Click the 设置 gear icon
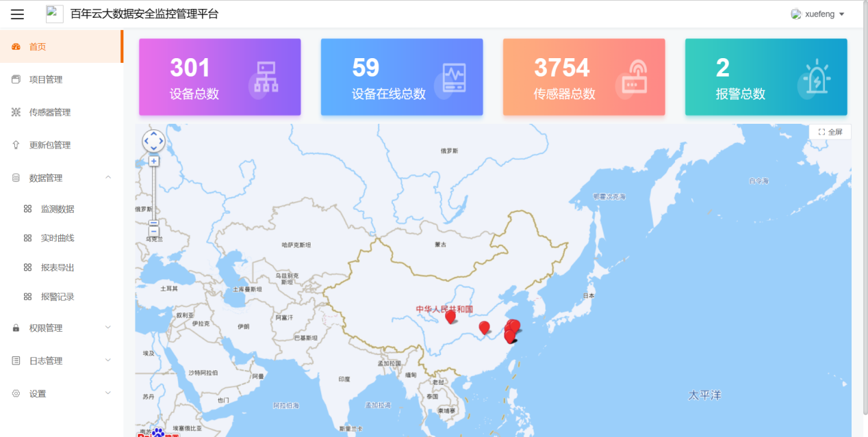Screen dimensions: 868x437 [16, 394]
